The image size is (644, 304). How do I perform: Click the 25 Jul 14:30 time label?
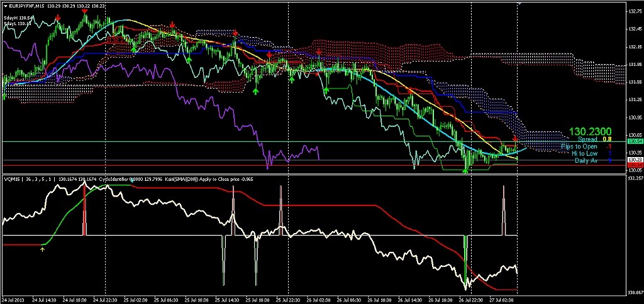click(x=226, y=300)
